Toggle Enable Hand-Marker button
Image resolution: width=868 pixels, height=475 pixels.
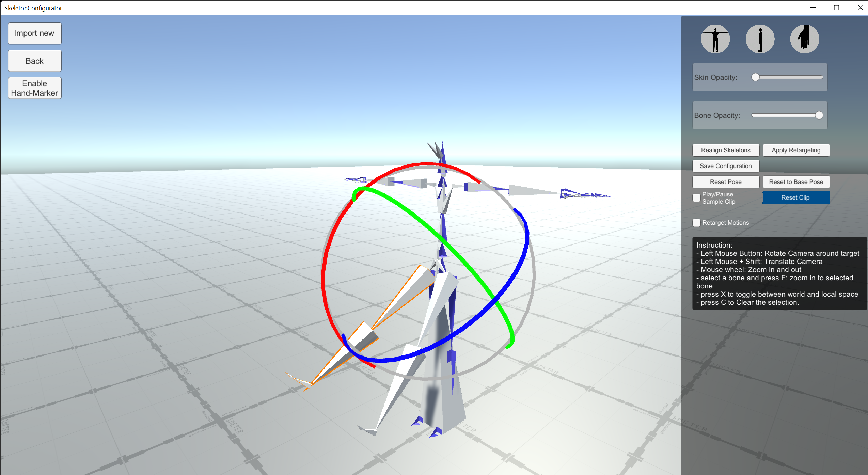(x=34, y=88)
